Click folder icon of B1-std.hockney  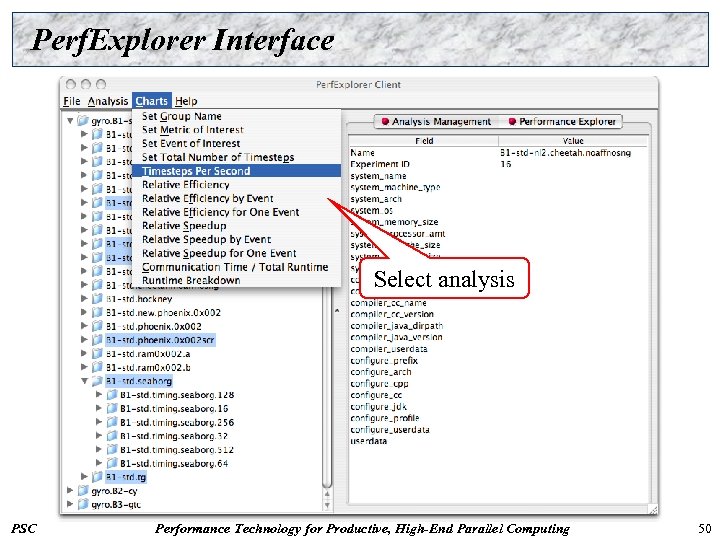click(97, 298)
